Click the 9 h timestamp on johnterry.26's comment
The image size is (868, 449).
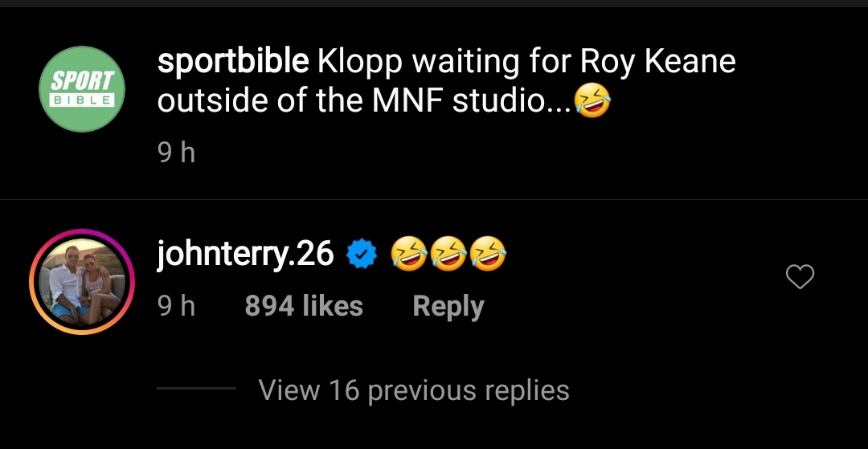tap(176, 306)
